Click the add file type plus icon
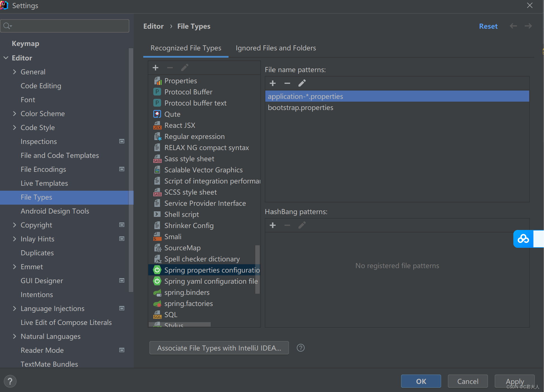The image size is (544, 392). tap(156, 68)
